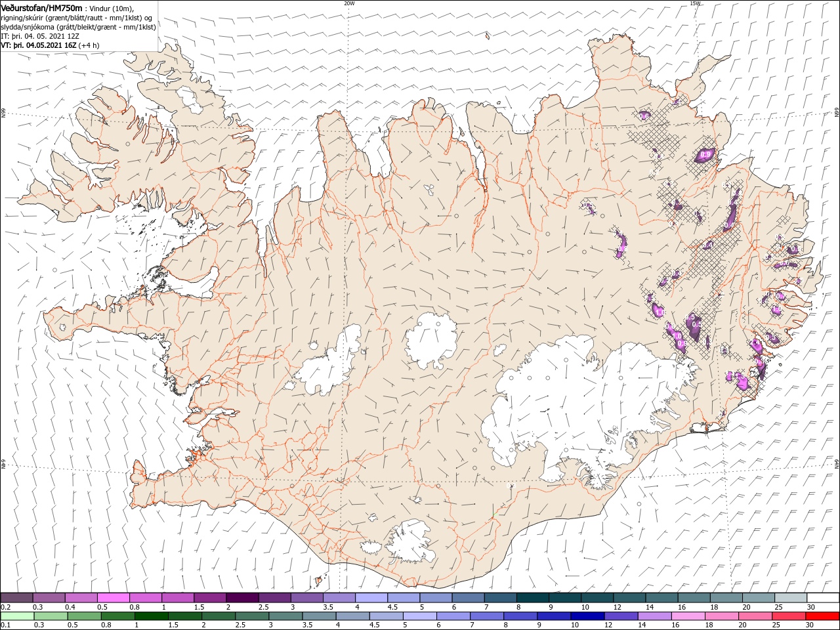
Task: Click the darkest green lower swatch between 1 and 1.5
Action: point(151,616)
